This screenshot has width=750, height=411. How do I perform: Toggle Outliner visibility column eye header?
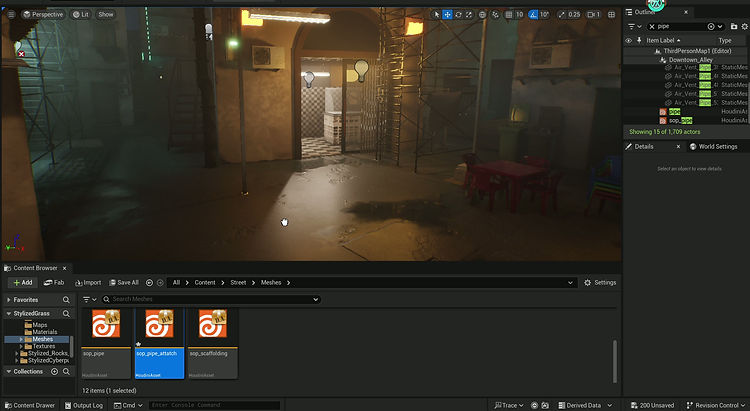coord(629,41)
